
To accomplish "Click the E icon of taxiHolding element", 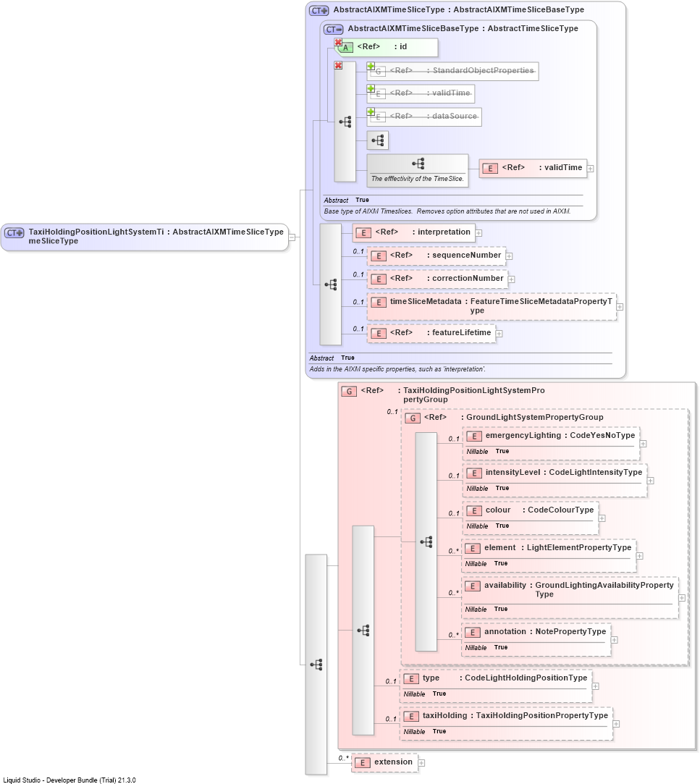I will point(411,717).
